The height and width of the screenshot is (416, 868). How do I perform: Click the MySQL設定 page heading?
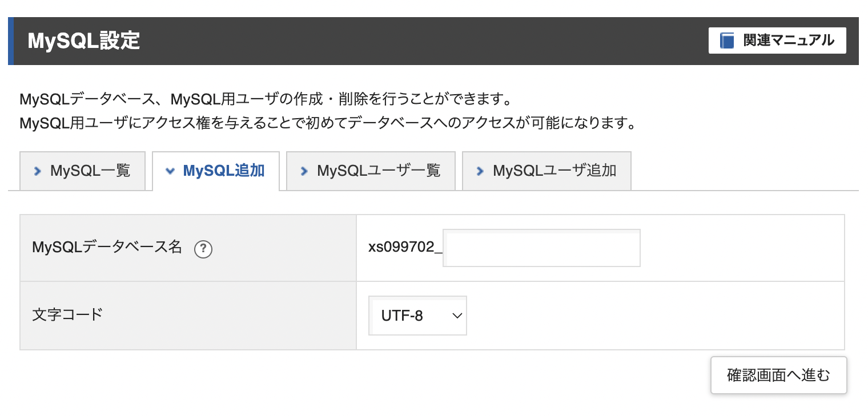pos(82,41)
